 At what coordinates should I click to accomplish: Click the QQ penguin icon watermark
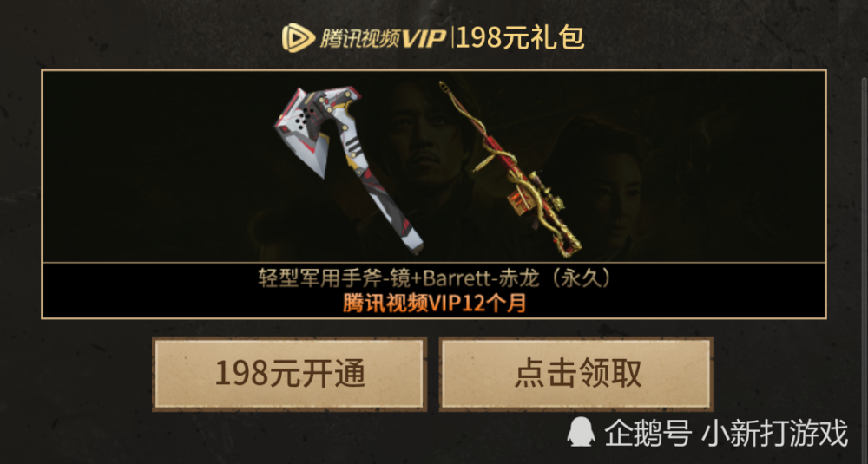tap(581, 432)
